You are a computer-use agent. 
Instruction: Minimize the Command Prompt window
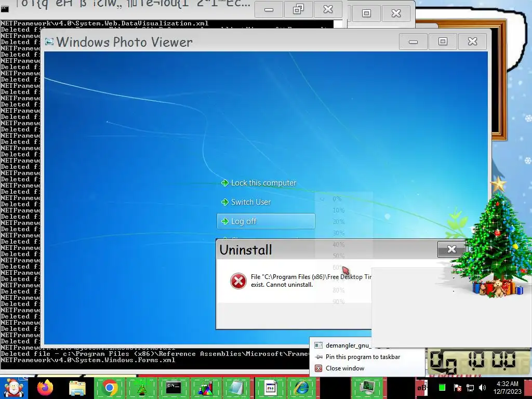pyautogui.click(x=269, y=9)
